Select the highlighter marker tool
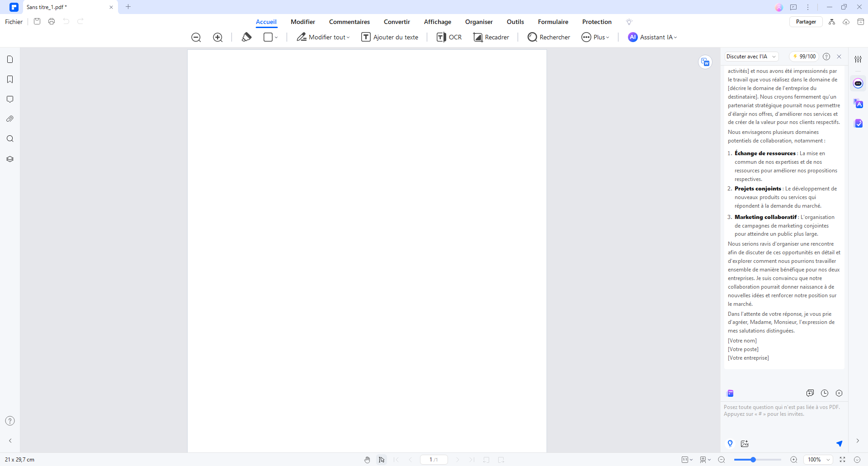Viewport: 868px width, 466px height. (x=246, y=37)
